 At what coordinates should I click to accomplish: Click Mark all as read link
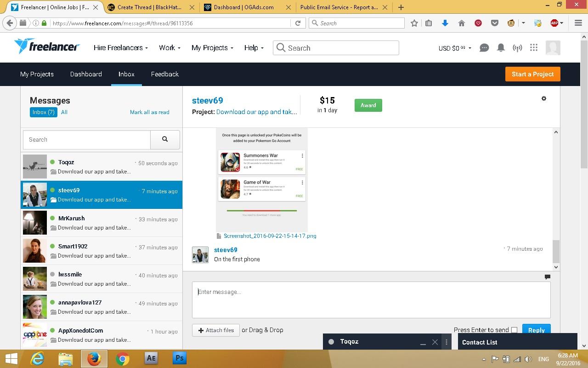pyautogui.click(x=149, y=112)
